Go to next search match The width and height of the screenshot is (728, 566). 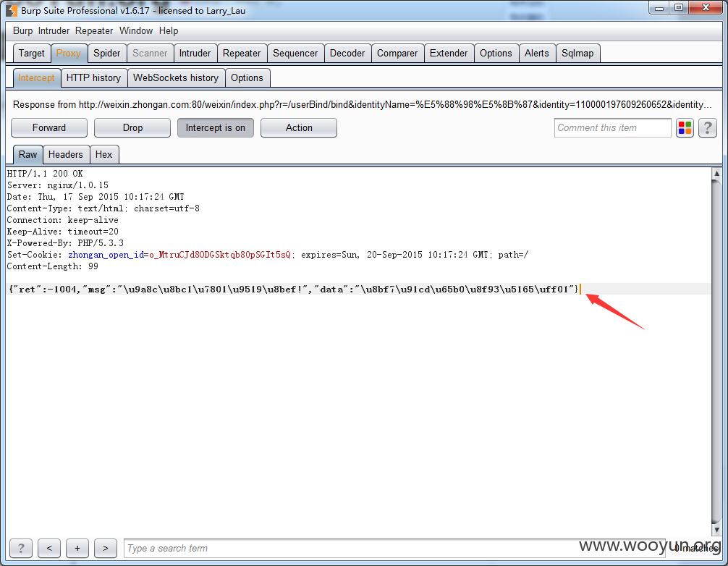coord(106,549)
